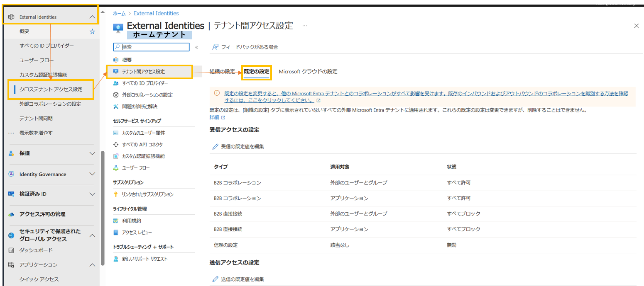Click the warning banner link about 既定の設定
This screenshot has width=644, height=286.
coord(426,97)
